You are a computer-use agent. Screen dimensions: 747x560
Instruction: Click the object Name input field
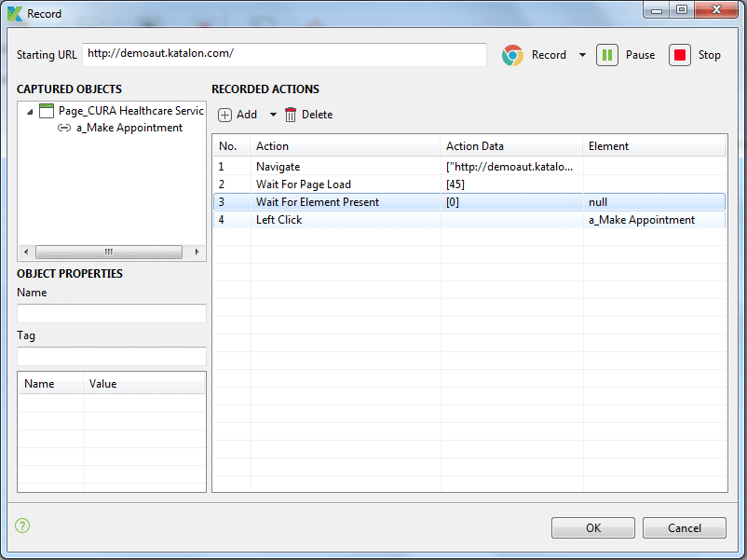pos(112,314)
